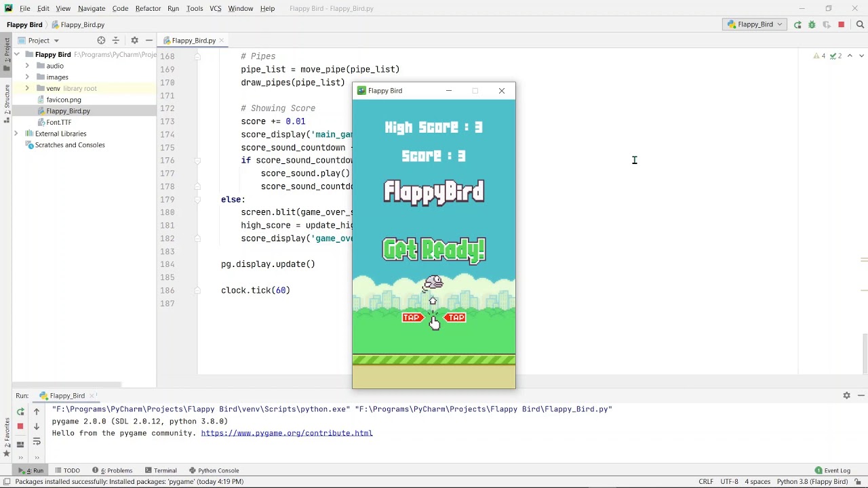Image resolution: width=868 pixels, height=488 pixels.
Task: Click the UTF-8 encoding indicator
Action: 729,482
